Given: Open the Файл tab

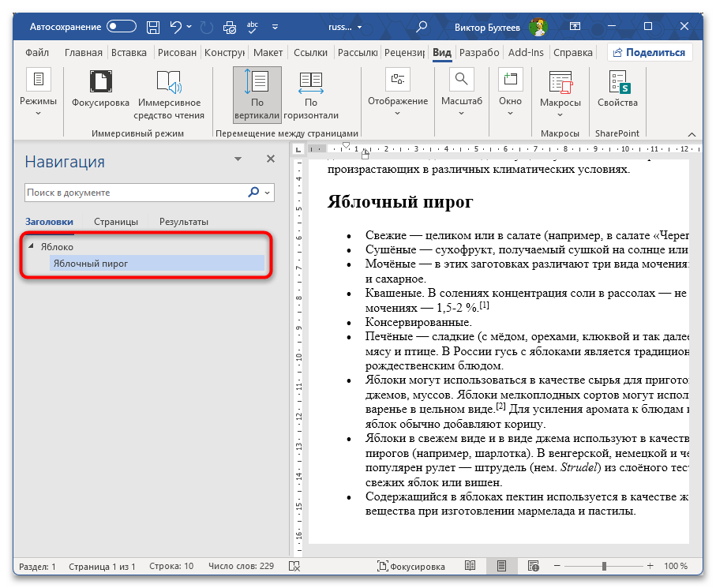Looking at the screenshot, I should pos(37,53).
